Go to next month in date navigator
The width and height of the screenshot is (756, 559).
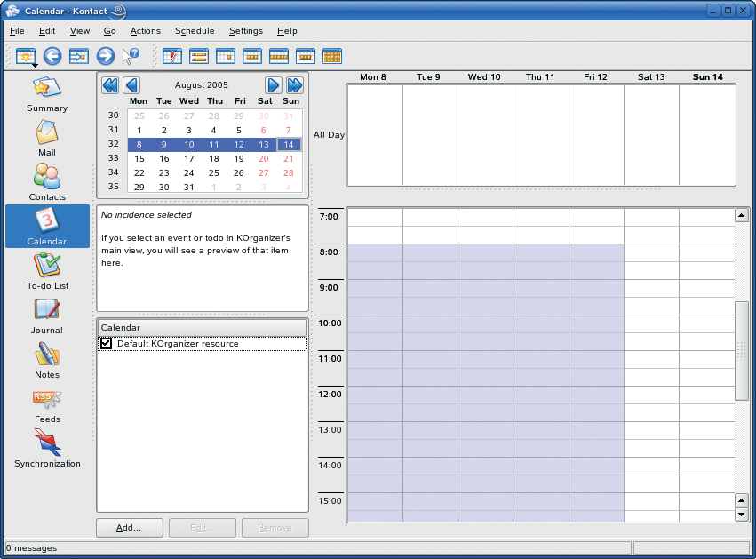click(x=273, y=85)
